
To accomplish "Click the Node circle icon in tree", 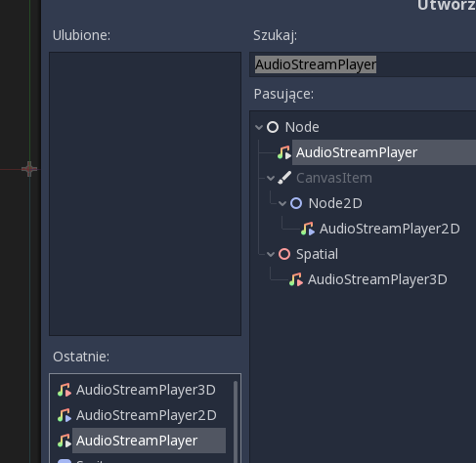I will click(x=273, y=127).
